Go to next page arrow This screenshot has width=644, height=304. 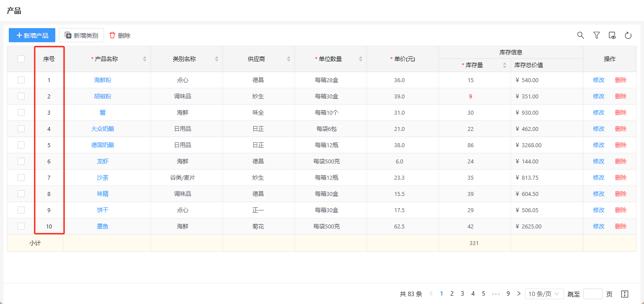(x=519, y=294)
